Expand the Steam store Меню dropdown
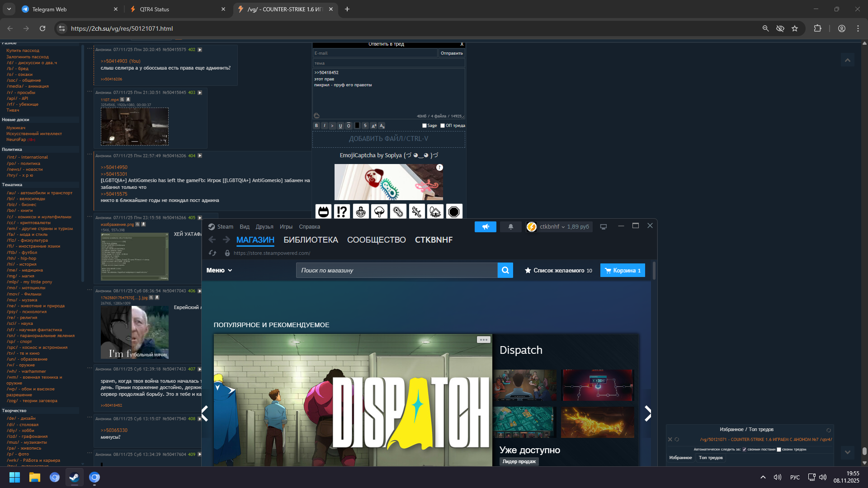 219,270
